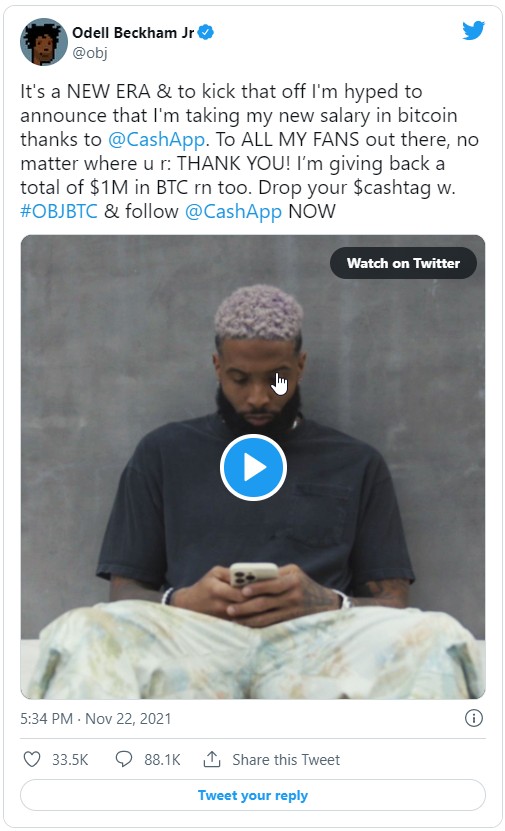Open the 5:34 PM Nov 22, 2021 timestamp
505x831 pixels.
[96, 719]
